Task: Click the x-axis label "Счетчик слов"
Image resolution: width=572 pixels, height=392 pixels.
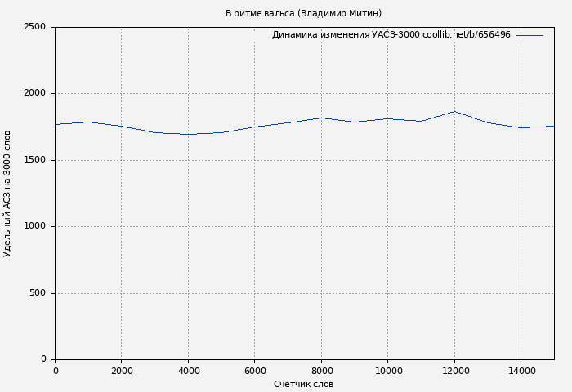Action: (303, 384)
